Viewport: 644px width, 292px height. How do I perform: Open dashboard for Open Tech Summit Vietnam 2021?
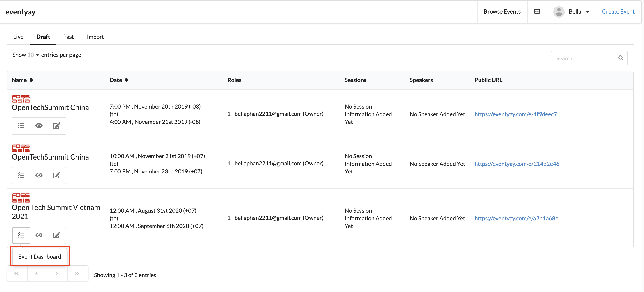[21, 235]
